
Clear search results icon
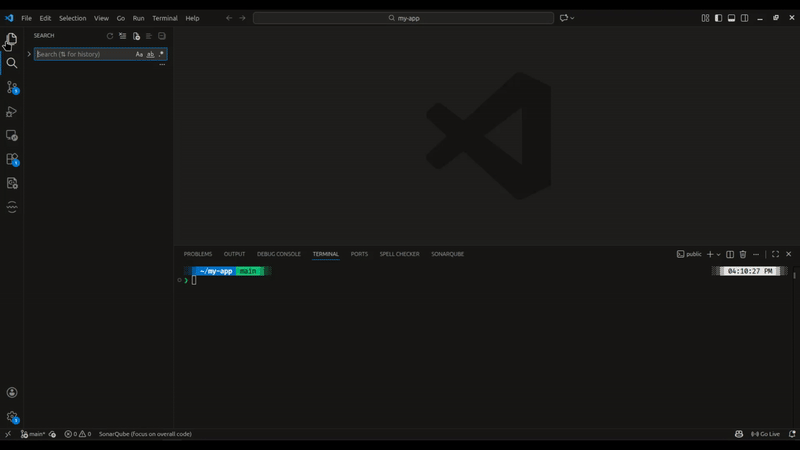point(122,36)
